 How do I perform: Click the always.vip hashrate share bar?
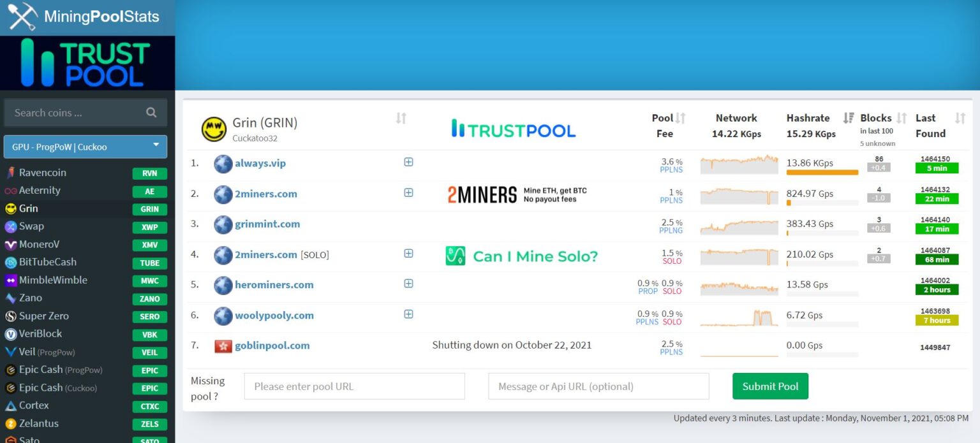click(822, 173)
